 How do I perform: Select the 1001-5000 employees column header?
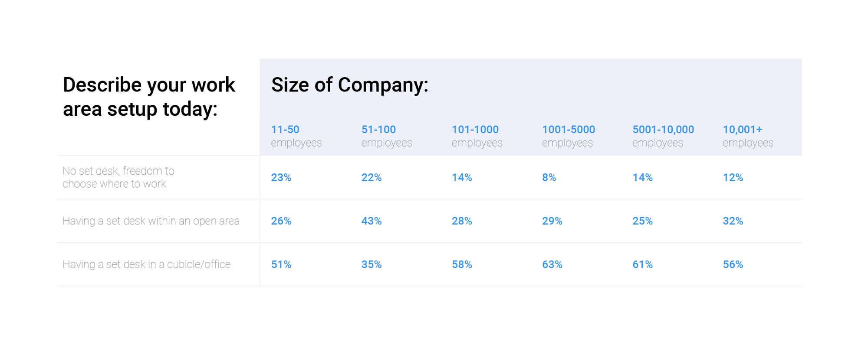(x=568, y=136)
